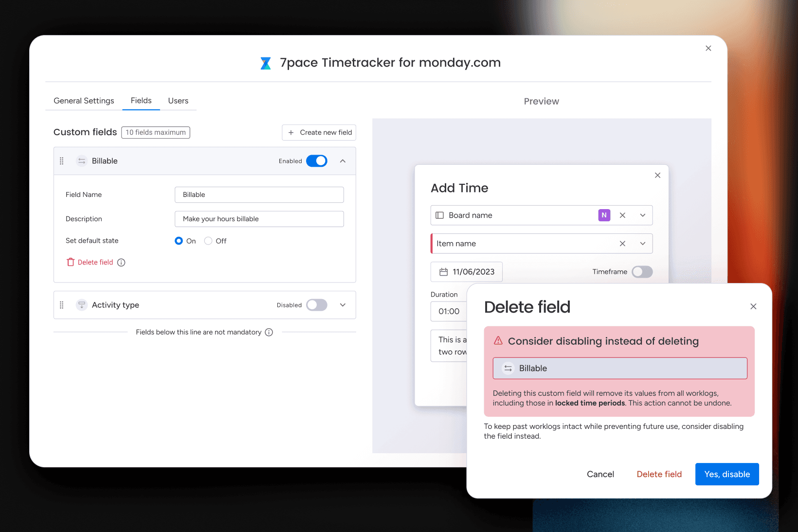Switch to the Fields tab
This screenshot has height=532, width=798.
141,101
